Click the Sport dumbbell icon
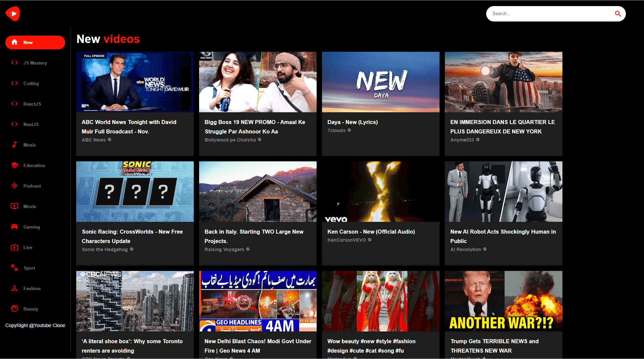Viewport: 644px width, 359px height. coord(14,268)
